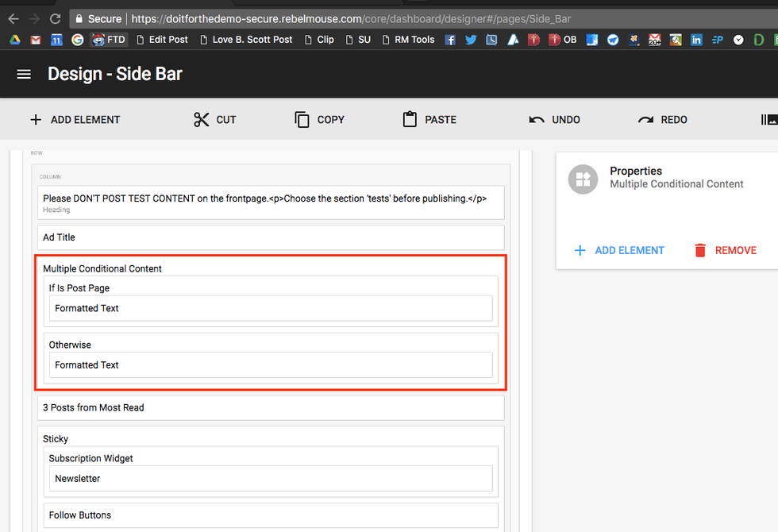Click the red Remove trash icon
Screen dimensions: 778x532
click(x=700, y=250)
